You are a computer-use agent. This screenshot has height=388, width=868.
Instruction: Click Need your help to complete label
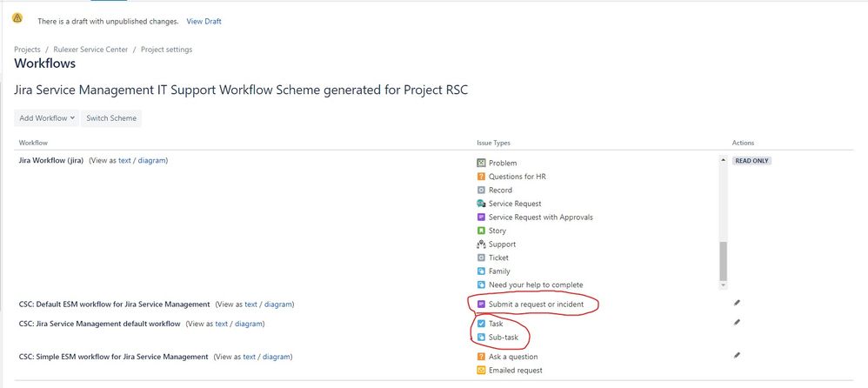(x=536, y=285)
